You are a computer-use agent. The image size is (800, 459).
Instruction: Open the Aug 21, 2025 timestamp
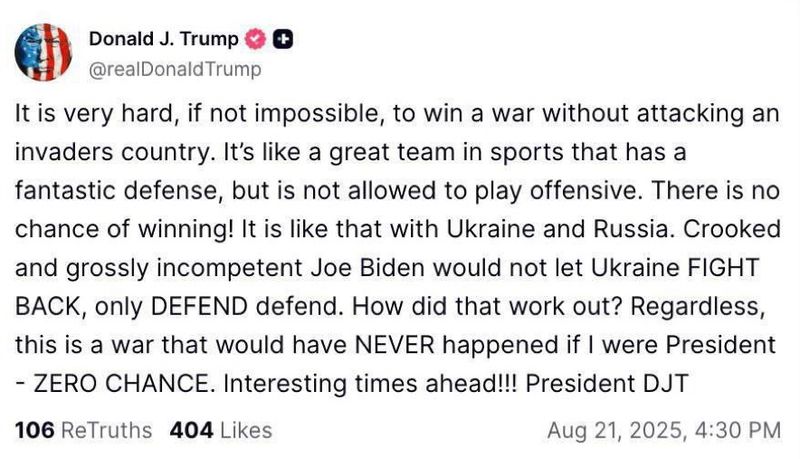tap(663, 430)
